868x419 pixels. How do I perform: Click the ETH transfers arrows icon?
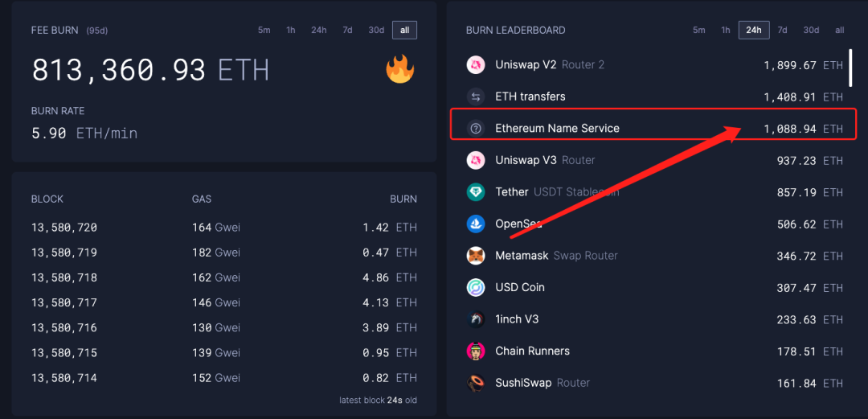tap(476, 97)
